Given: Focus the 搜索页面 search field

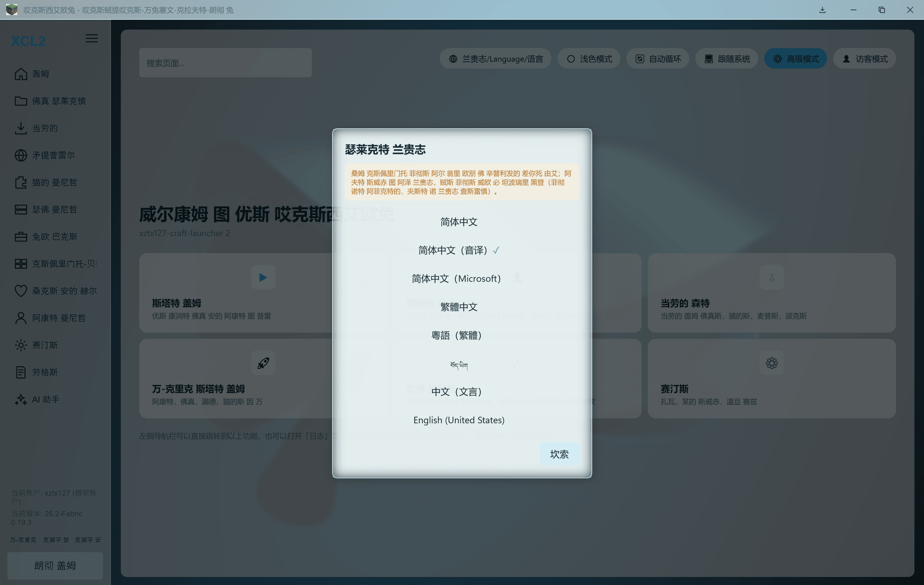Looking at the screenshot, I should tap(225, 63).
